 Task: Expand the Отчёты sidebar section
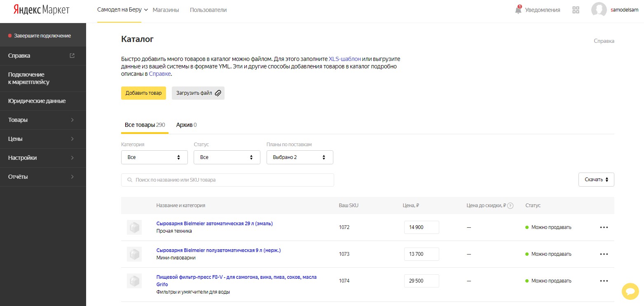(x=43, y=177)
